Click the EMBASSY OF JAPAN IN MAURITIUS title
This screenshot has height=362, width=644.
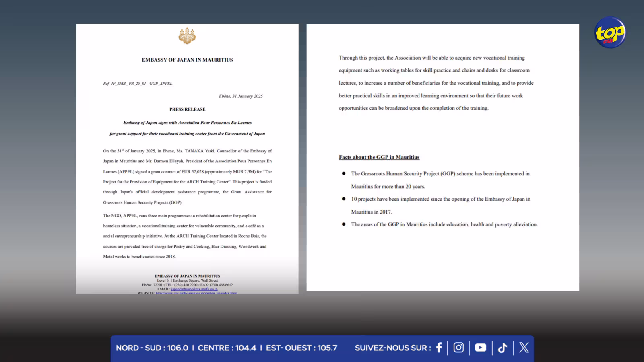click(x=188, y=60)
